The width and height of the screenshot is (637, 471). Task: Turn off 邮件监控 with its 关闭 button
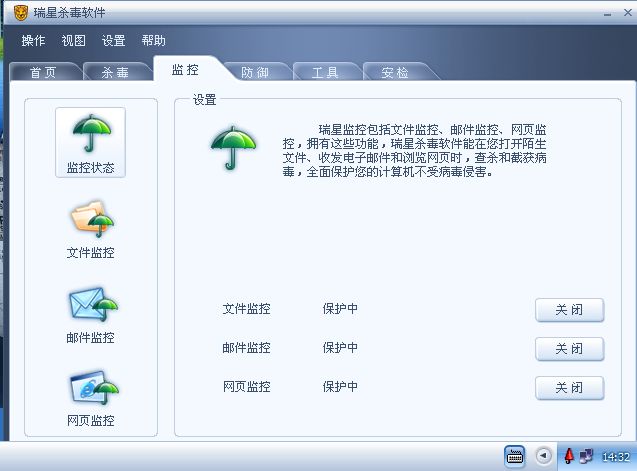point(570,349)
